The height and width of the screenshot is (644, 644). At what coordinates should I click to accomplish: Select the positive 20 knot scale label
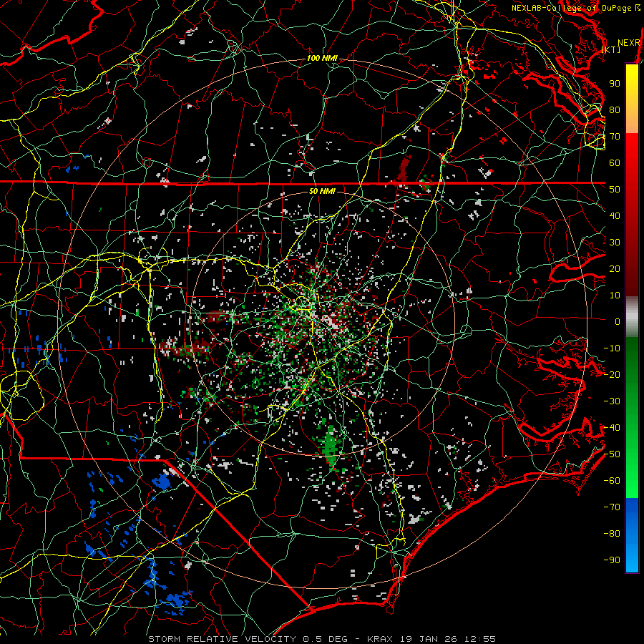615,269
